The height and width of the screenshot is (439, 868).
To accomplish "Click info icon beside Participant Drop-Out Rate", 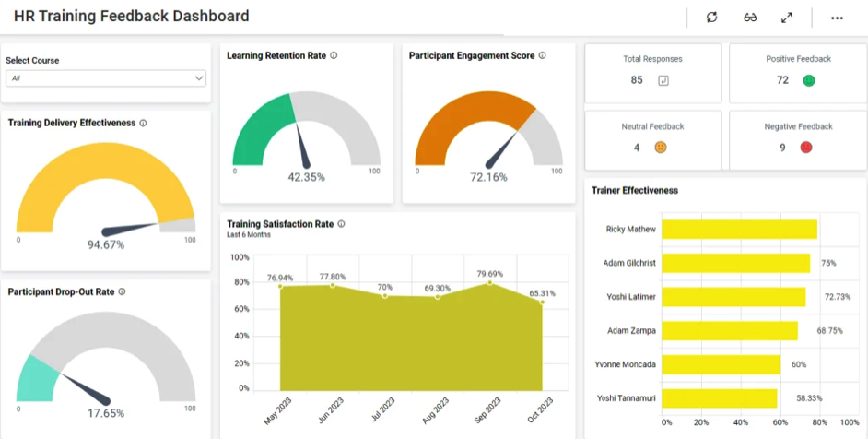I will (x=122, y=291).
